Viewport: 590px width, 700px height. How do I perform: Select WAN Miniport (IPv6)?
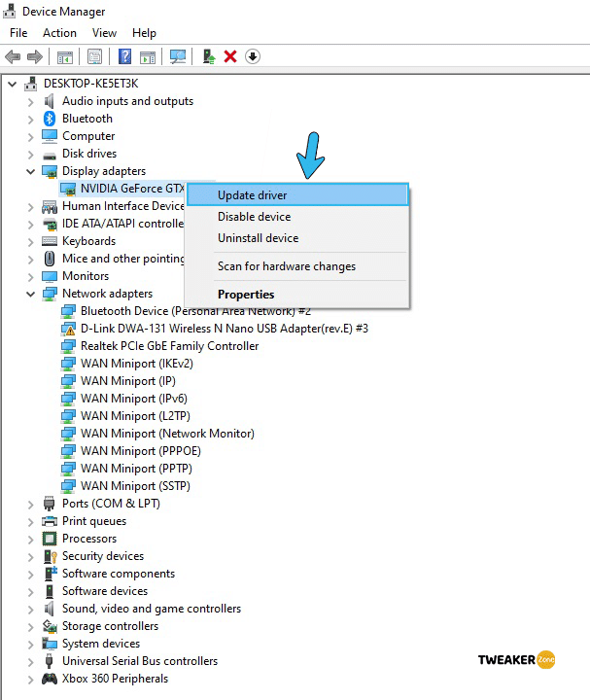pyautogui.click(x=134, y=399)
